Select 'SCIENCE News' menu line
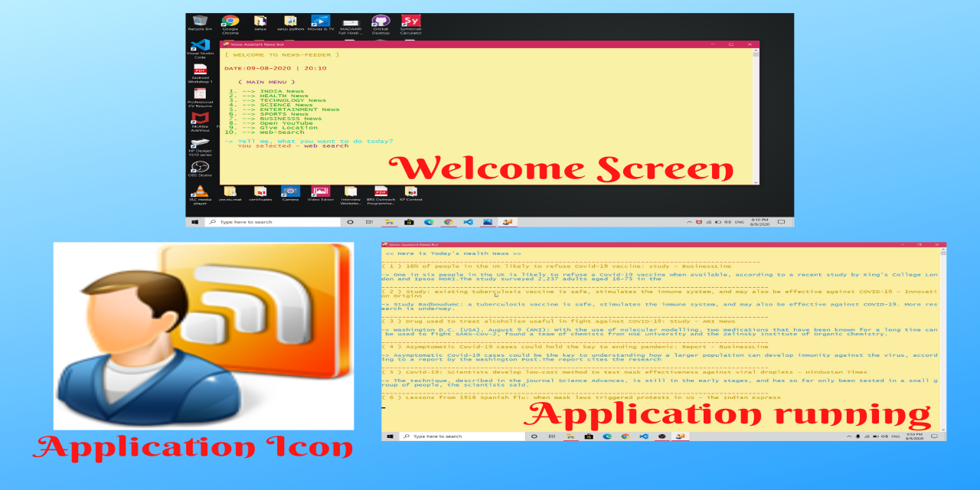The height and width of the screenshot is (490, 980). click(269, 105)
